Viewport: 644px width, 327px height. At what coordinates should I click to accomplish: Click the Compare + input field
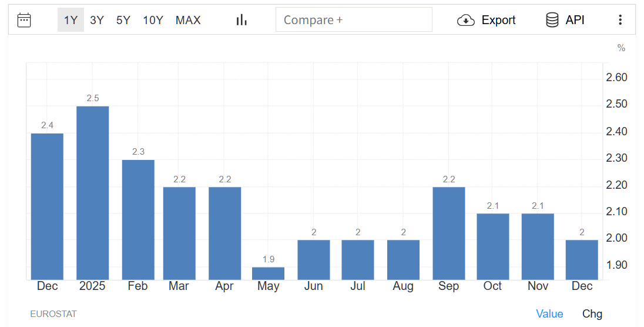click(354, 20)
